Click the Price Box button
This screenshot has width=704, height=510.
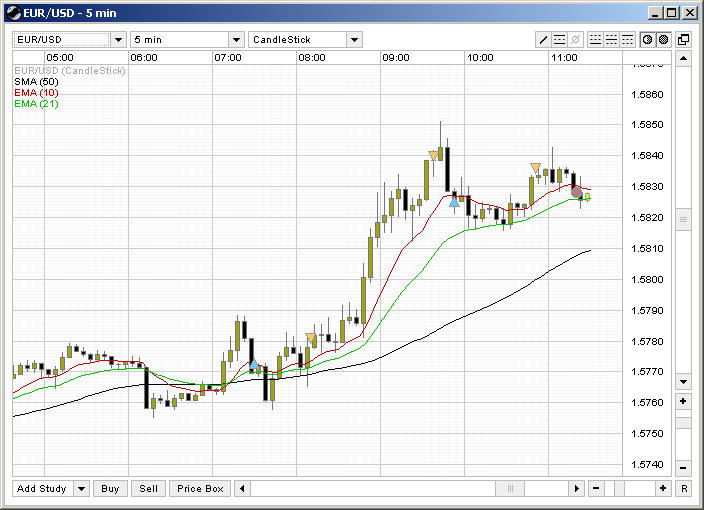click(200, 488)
